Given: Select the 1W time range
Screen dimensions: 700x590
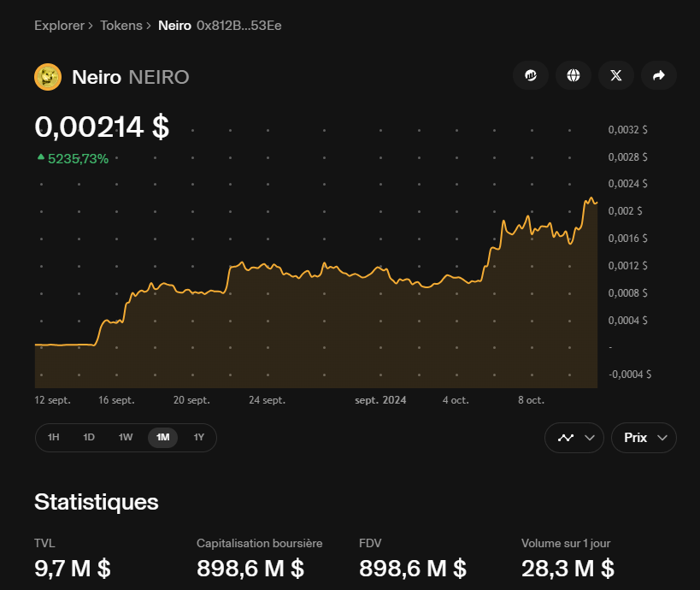Looking at the screenshot, I should pyautogui.click(x=126, y=438).
